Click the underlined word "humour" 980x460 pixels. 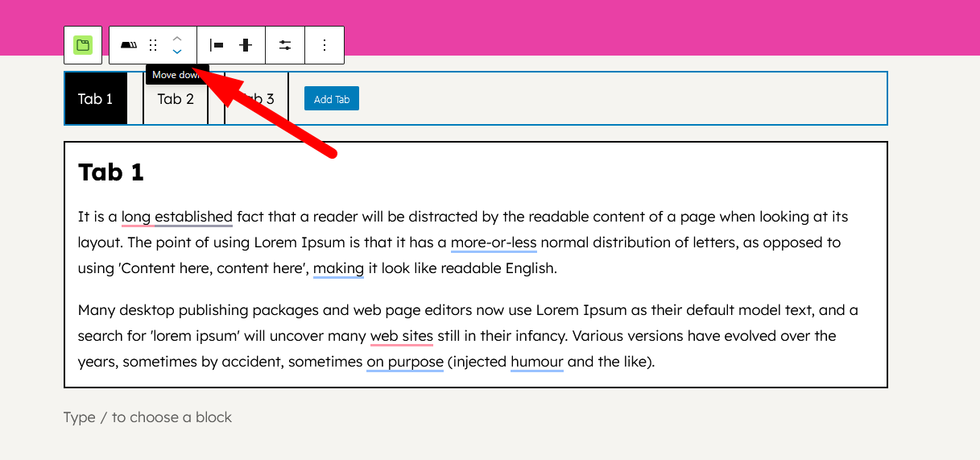coord(537,362)
